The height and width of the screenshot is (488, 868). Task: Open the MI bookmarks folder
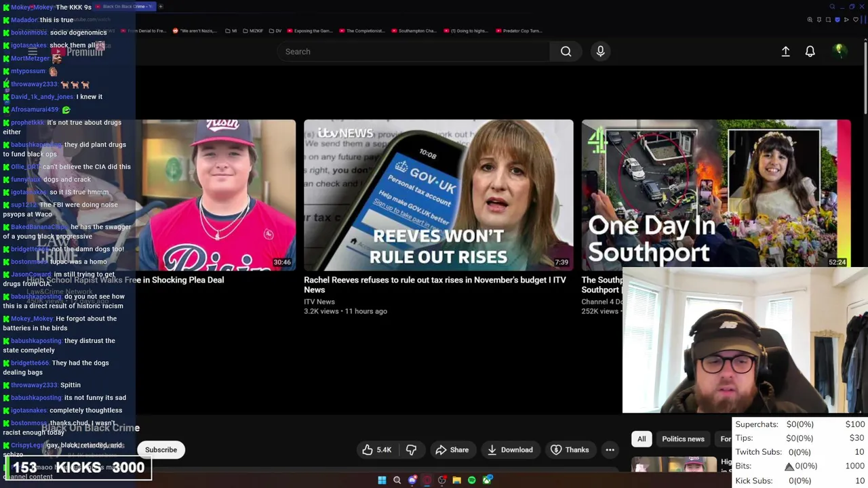231,30
